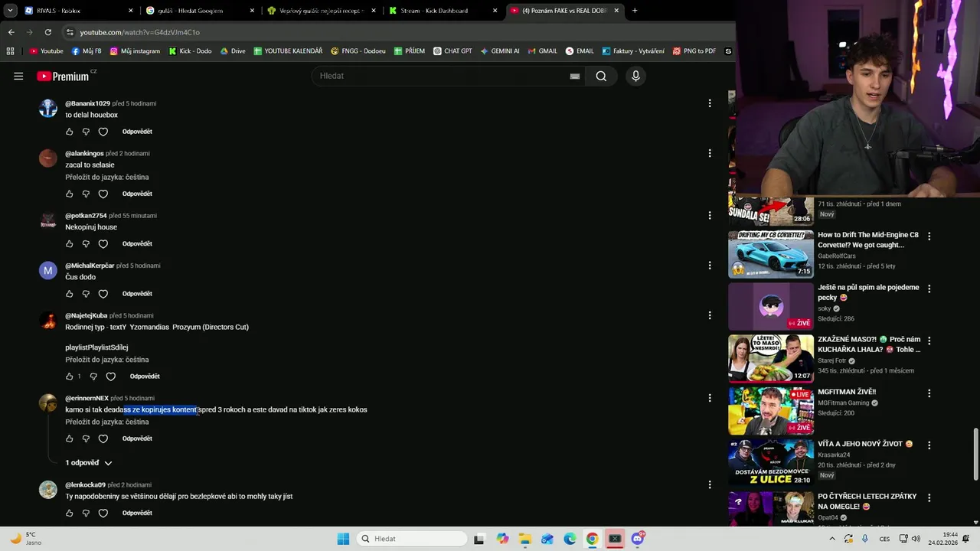Open the Corvette C8 drift video thumbnail
The width and height of the screenshot is (980, 551).
tap(771, 254)
